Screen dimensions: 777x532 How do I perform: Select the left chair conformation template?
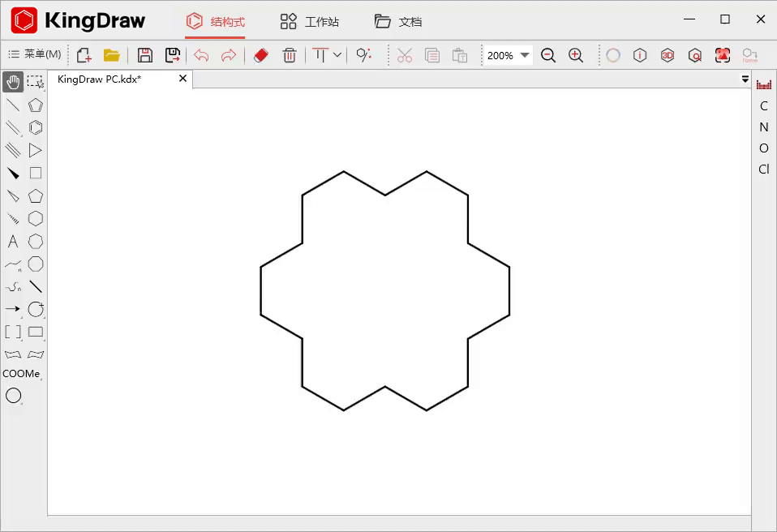coord(13,354)
